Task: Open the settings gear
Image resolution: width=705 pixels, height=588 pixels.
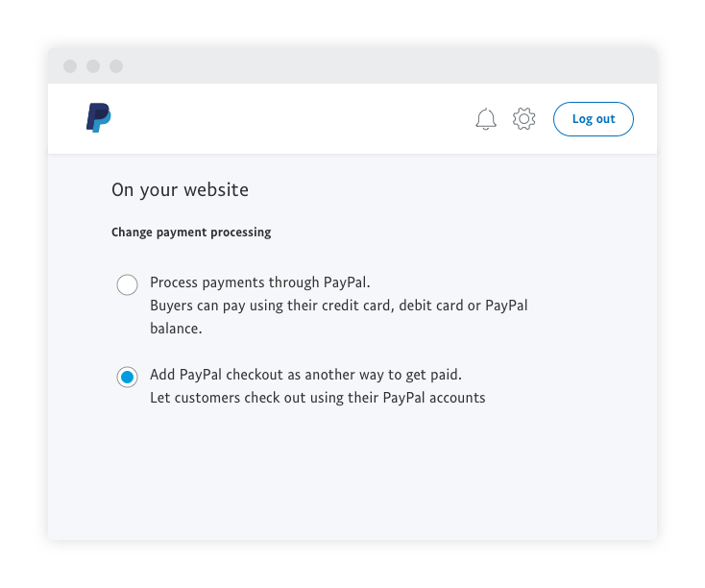Action: pos(523,119)
